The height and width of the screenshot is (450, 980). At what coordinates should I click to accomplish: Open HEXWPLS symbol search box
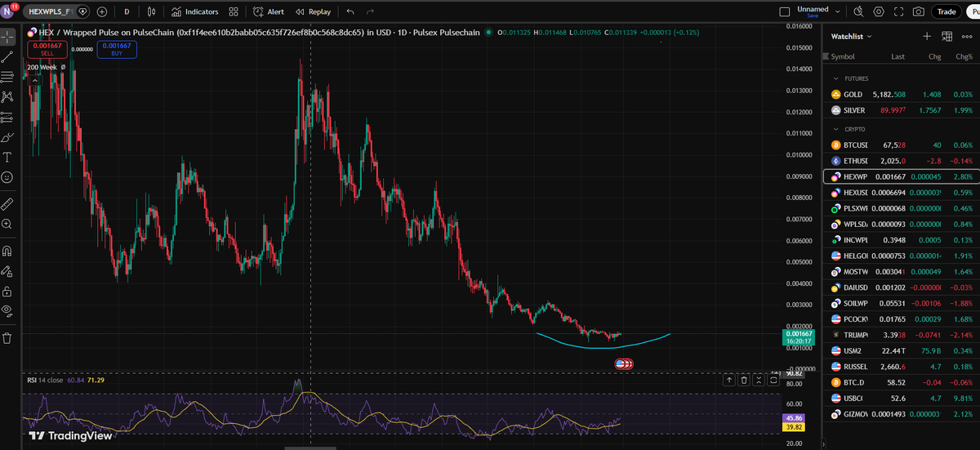(49, 11)
